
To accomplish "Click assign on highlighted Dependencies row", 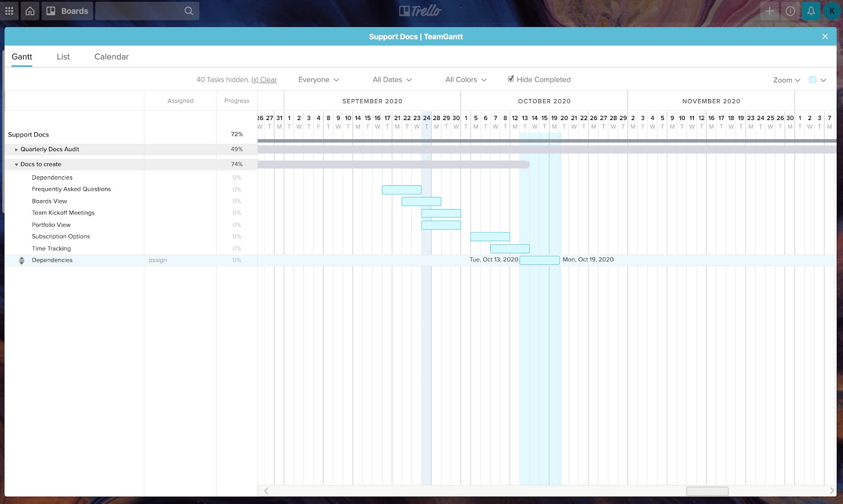I will tap(158, 260).
